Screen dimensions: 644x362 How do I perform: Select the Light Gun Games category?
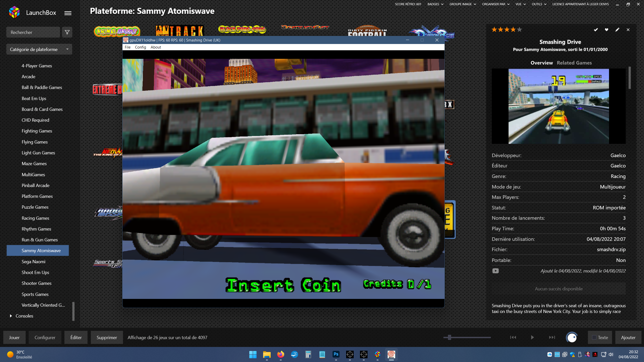pyautogui.click(x=38, y=153)
